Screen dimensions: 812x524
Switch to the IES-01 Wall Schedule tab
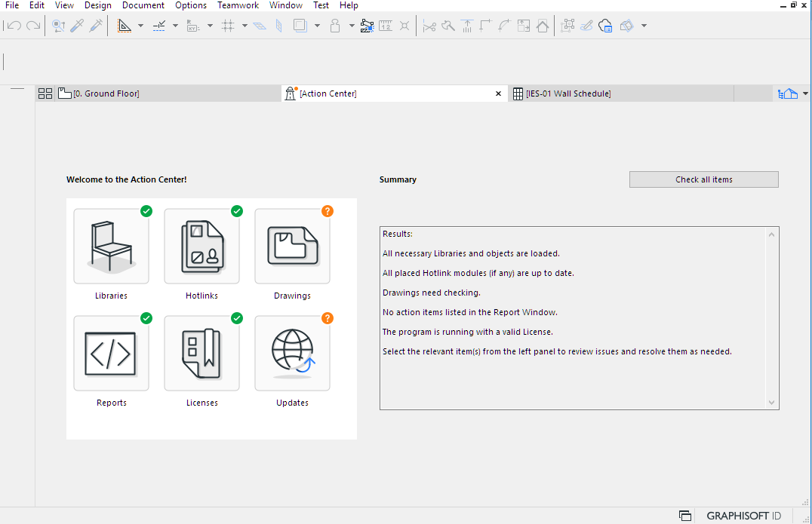click(621, 93)
